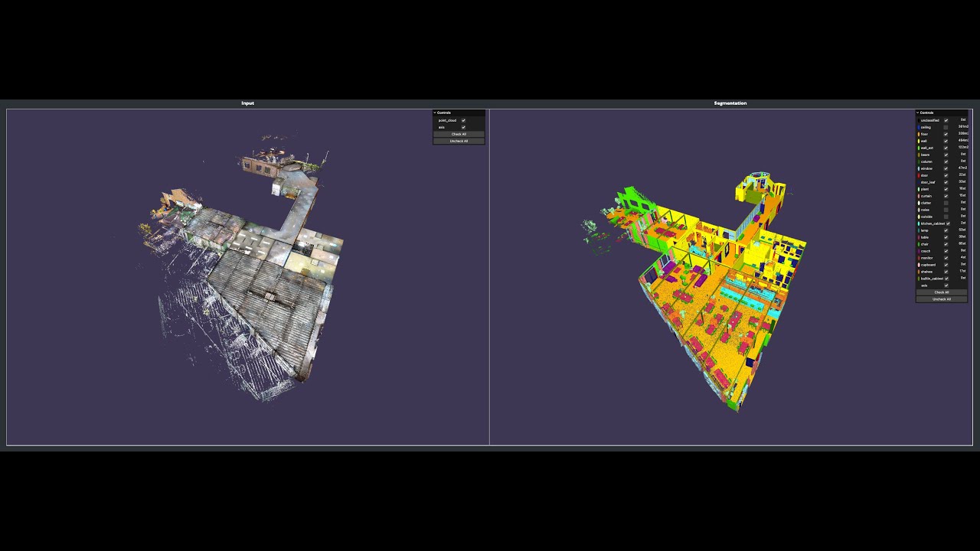Image resolution: width=980 pixels, height=551 pixels.
Task: Click the shelves count value
Action: (963, 272)
